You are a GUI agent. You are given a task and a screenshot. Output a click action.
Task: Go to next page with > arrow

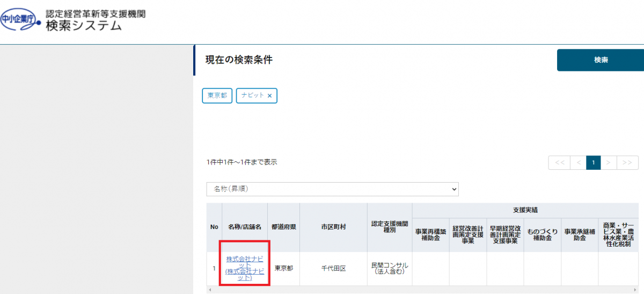coord(609,162)
